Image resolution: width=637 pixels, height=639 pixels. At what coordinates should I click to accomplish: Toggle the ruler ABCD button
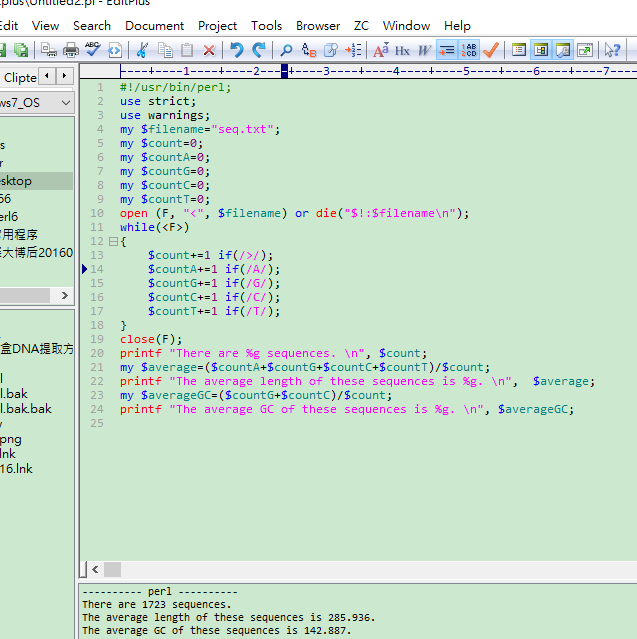tap(469, 50)
